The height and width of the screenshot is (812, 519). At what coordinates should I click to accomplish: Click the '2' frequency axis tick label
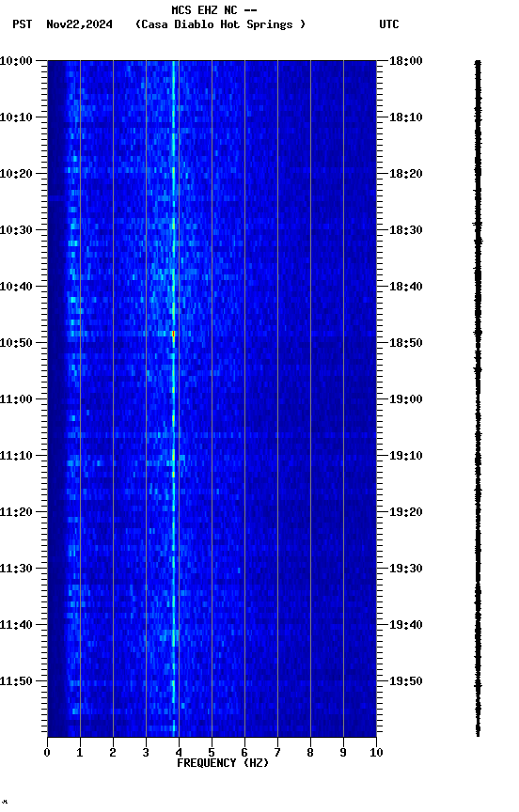113,753
